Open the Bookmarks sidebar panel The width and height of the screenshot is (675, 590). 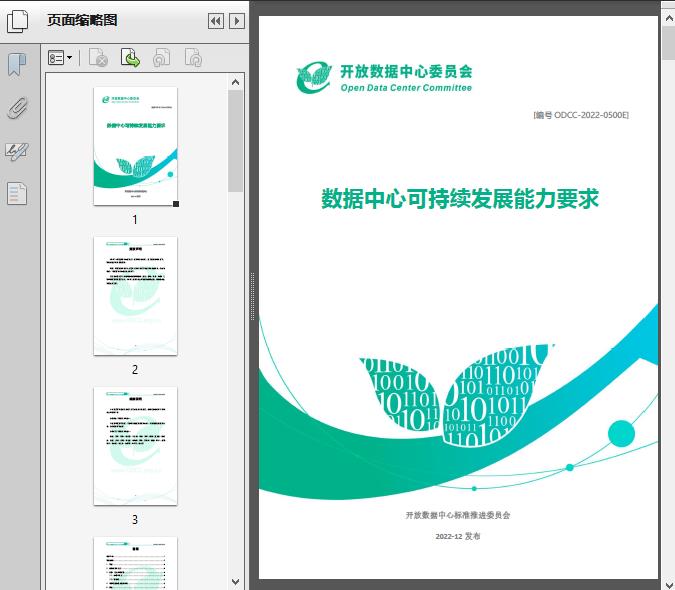(x=17, y=65)
